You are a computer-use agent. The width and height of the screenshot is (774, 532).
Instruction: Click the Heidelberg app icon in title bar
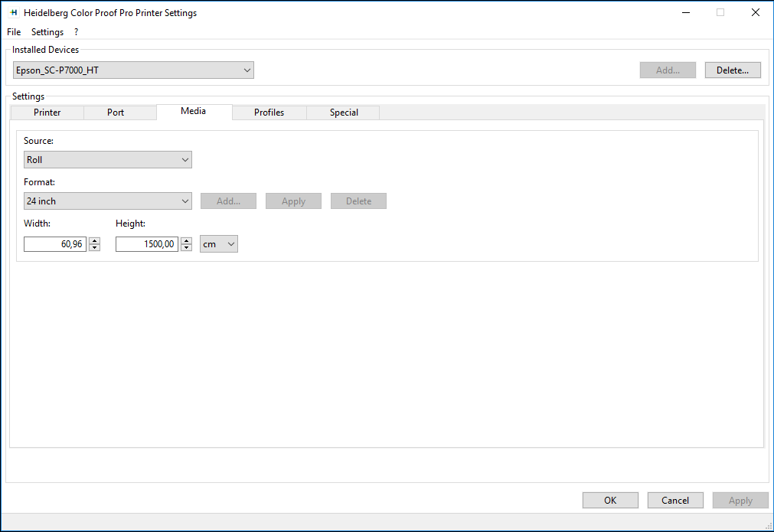tap(14, 13)
